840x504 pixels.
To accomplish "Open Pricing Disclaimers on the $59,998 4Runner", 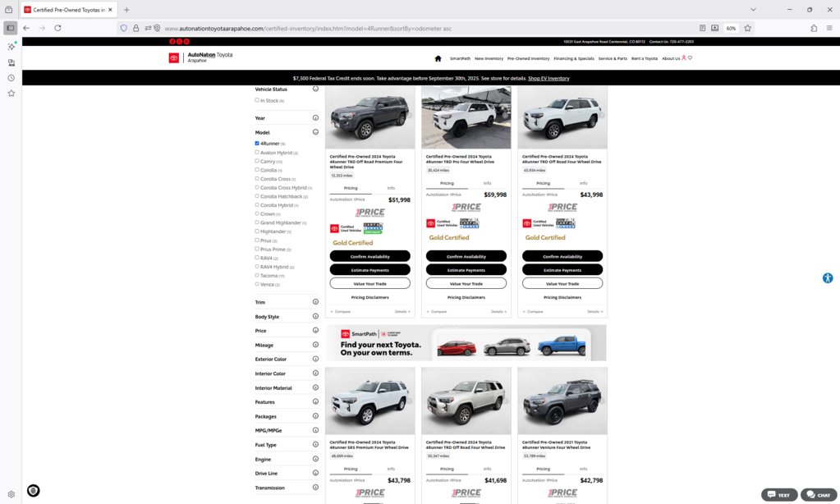I will pos(466,297).
